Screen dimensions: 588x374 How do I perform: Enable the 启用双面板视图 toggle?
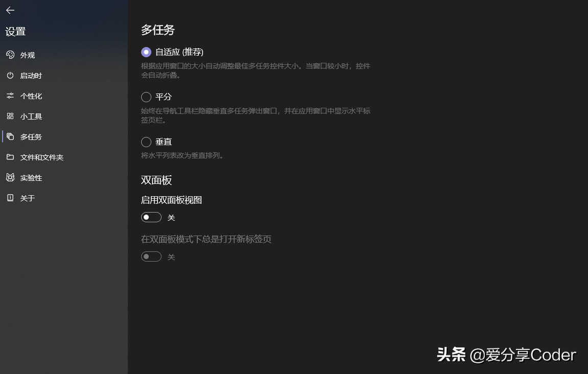point(151,217)
